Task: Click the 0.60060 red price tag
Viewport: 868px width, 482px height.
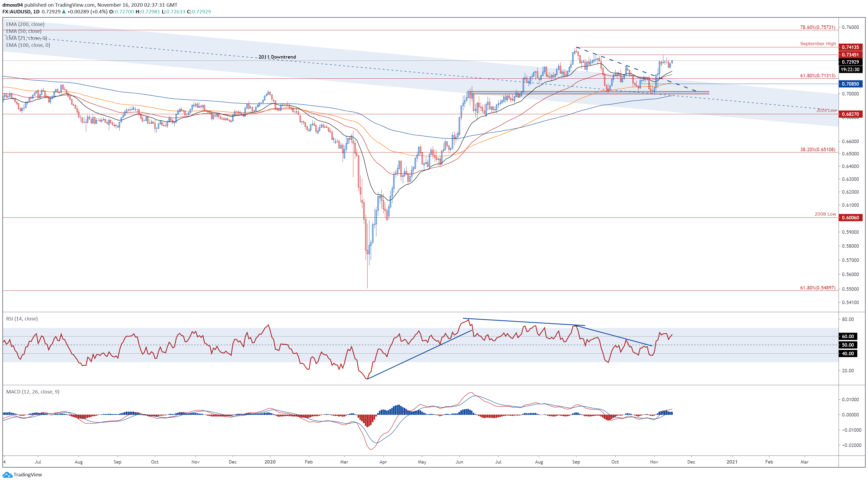Action: (850, 217)
